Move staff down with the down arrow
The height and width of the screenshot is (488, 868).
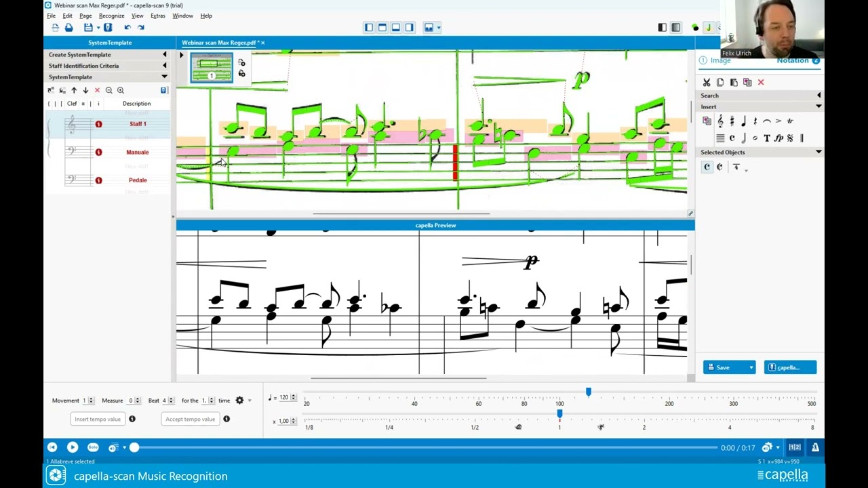pyautogui.click(x=85, y=90)
